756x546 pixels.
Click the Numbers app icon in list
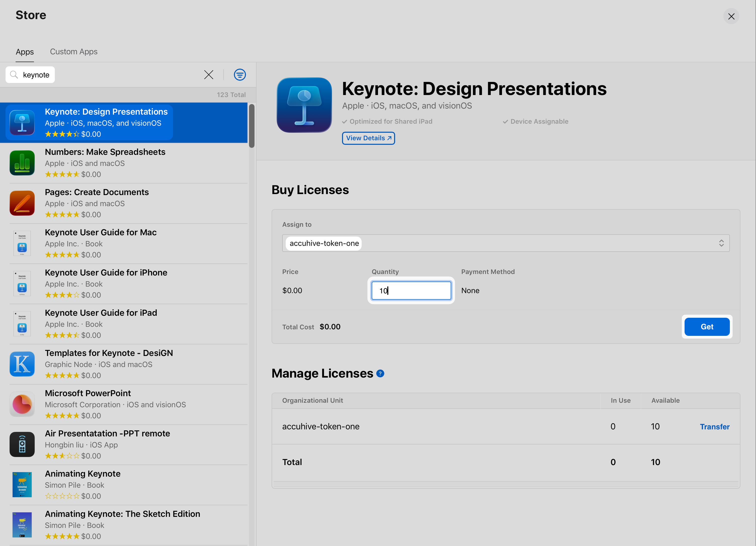coord(22,163)
